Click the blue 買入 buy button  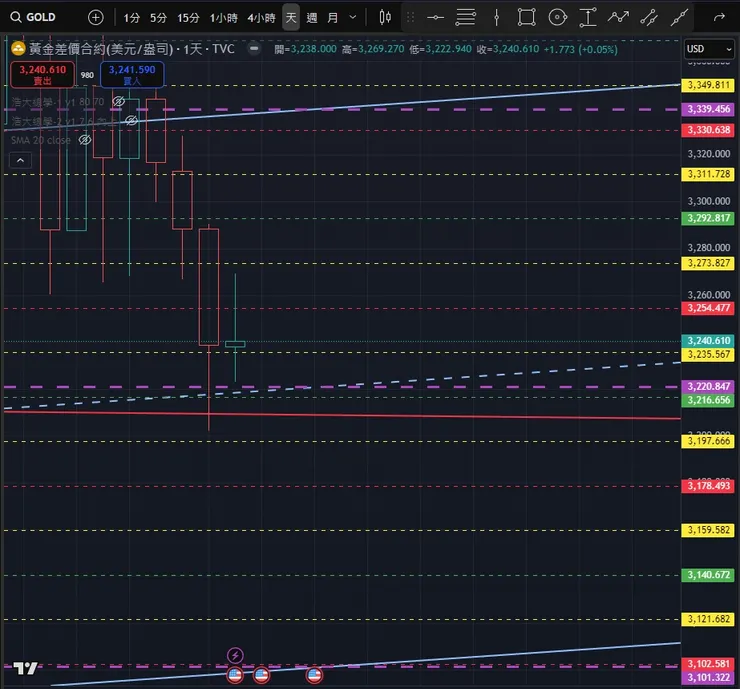pos(132,75)
